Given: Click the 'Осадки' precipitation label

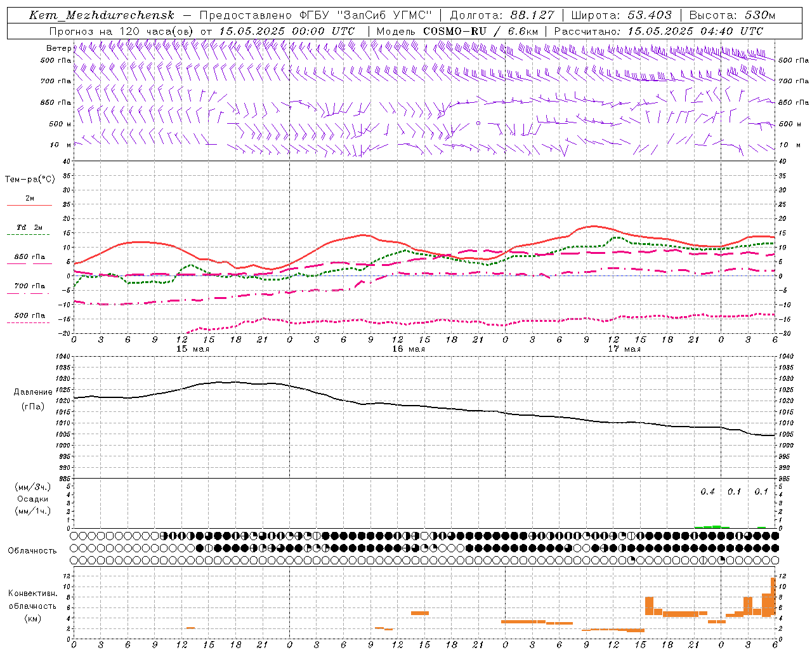Looking at the screenshot, I should [33, 499].
